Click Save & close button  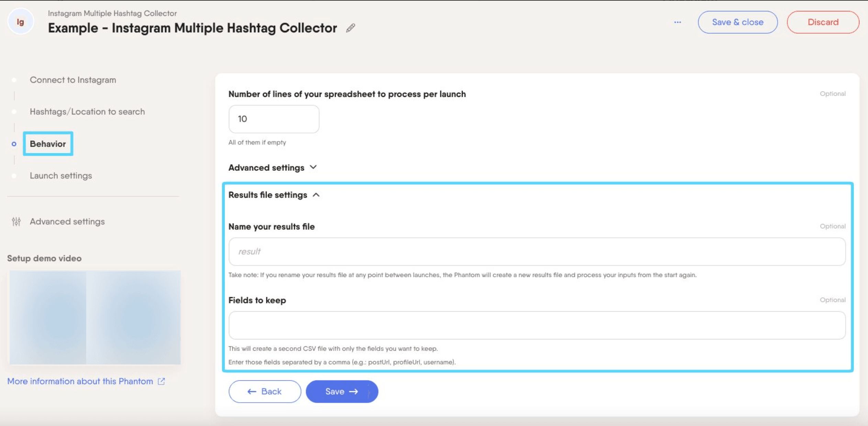(737, 22)
